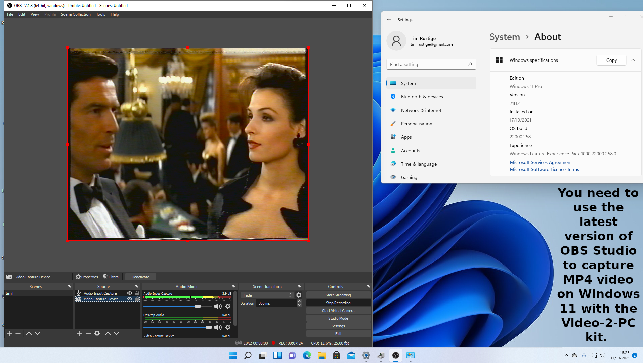644x363 pixels.
Task: Open the Microsoft Services Agreement link
Action: point(541,162)
